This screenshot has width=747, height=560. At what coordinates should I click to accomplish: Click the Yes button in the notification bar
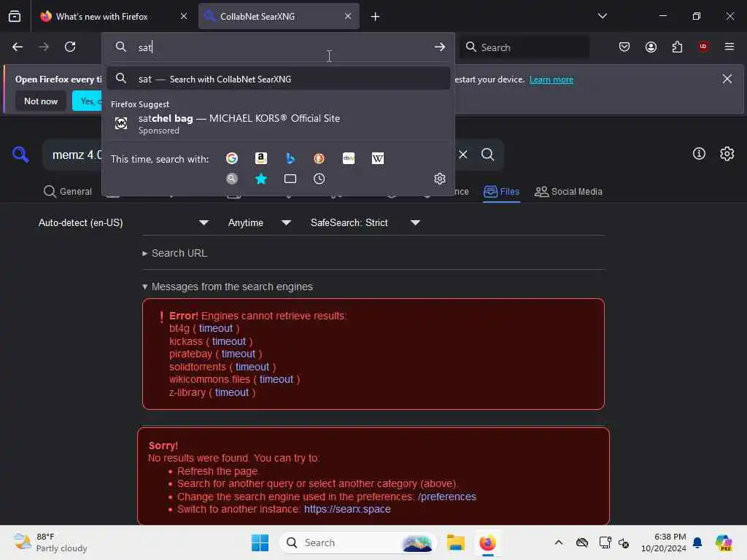point(88,101)
